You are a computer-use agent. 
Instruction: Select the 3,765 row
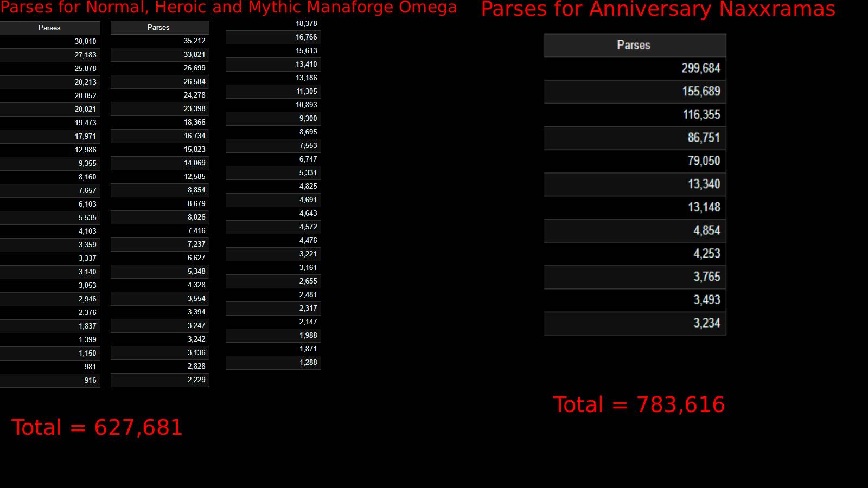(x=635, y=277)
